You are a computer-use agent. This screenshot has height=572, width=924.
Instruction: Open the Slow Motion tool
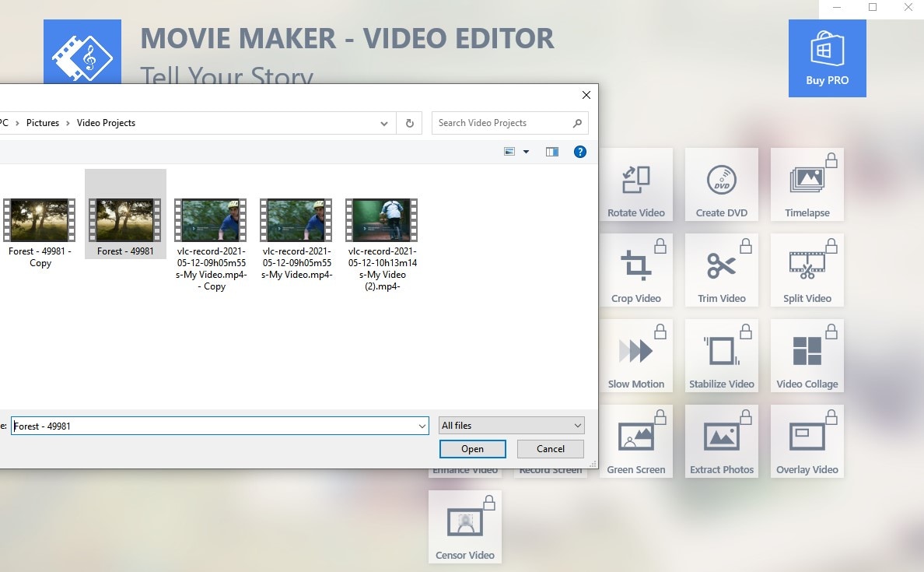pos(636,356)
